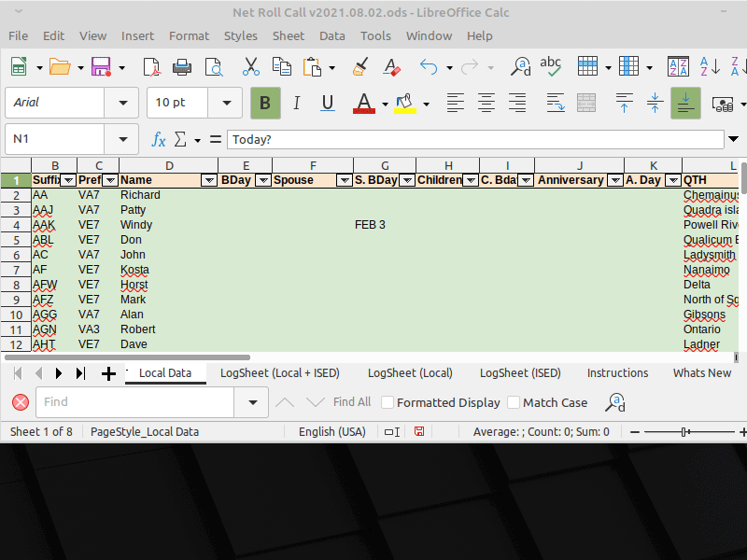The image size is (747, 560).
Task: Open the Data menu
Action: coord(332,36)
